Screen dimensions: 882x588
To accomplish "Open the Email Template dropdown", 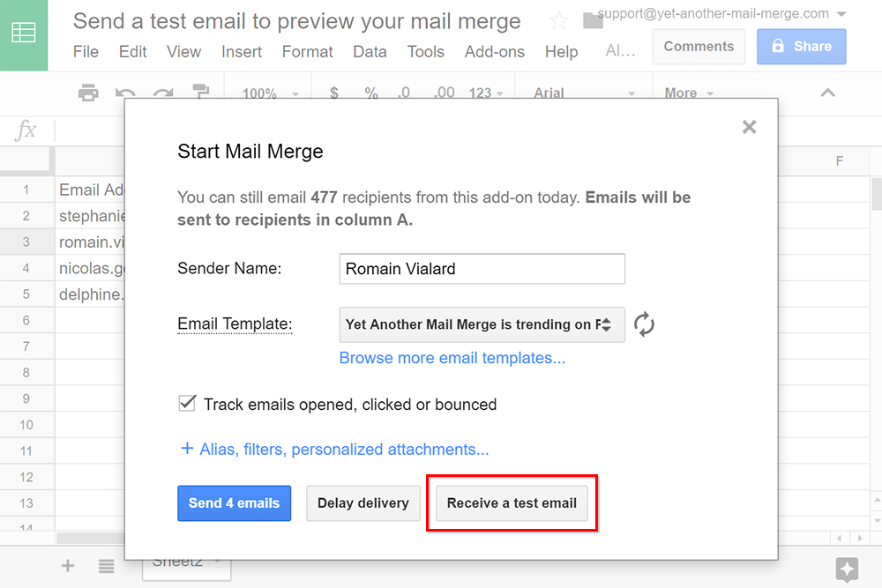I will pos(482,324).
